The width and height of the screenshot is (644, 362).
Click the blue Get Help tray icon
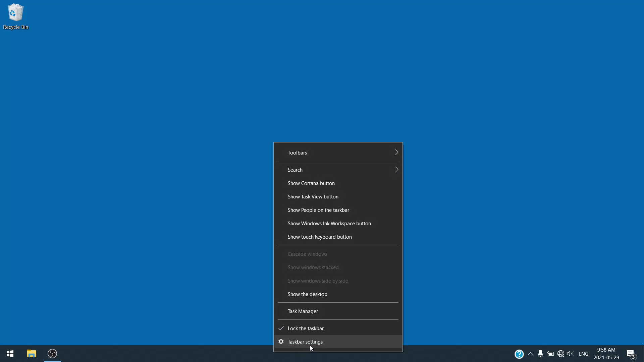point(519,354)
